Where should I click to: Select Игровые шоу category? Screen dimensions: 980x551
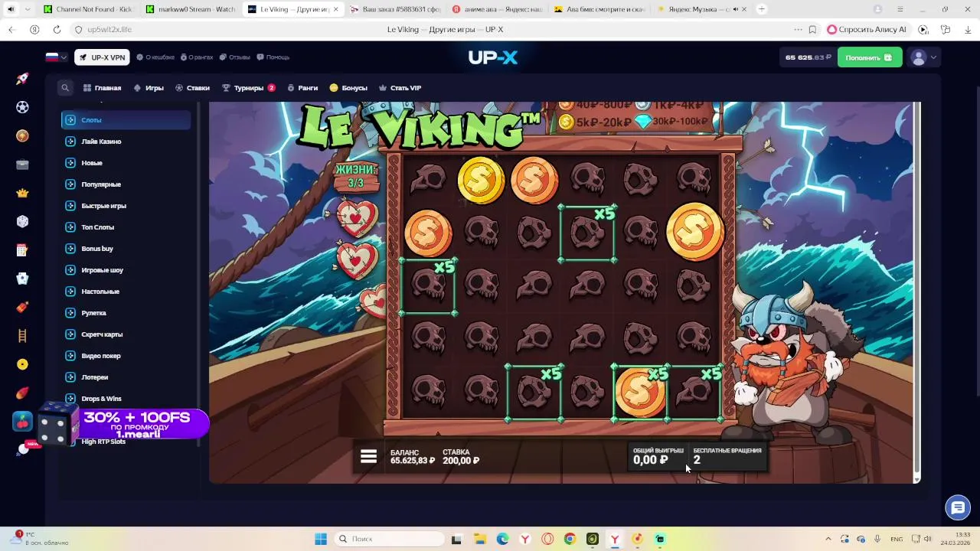[126, 270]
